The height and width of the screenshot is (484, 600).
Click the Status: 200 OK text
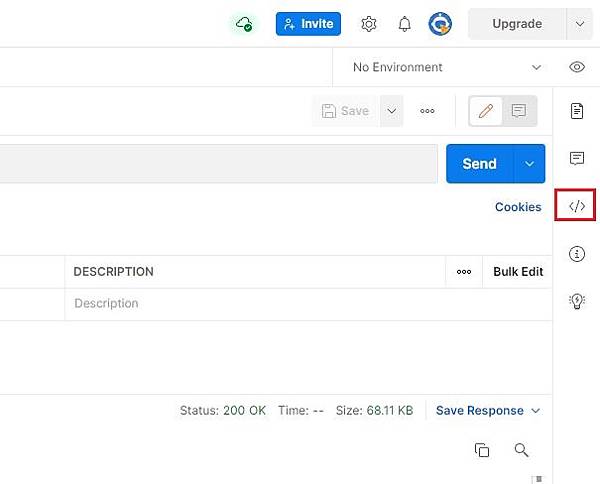coord(223,411)
